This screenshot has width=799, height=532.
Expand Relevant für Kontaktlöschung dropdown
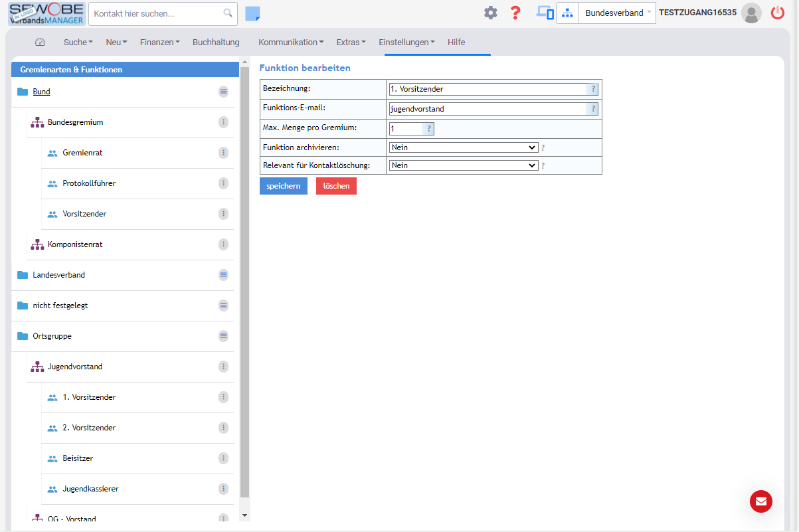point(463,165)
